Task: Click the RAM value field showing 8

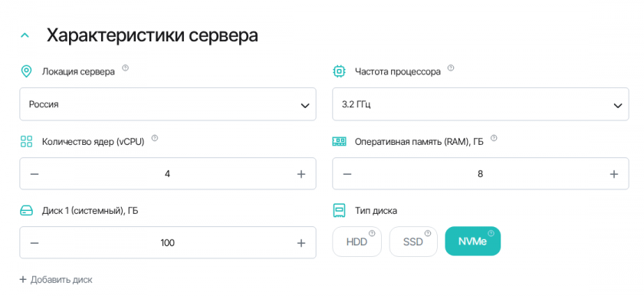Action: [480, 174]
